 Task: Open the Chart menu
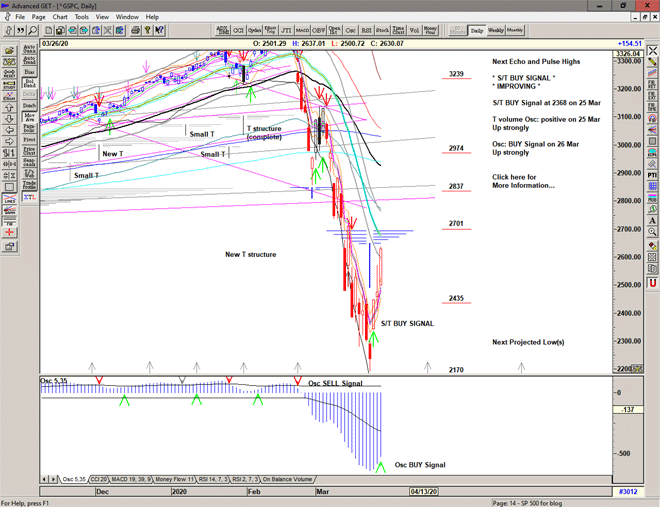[60, 17]
